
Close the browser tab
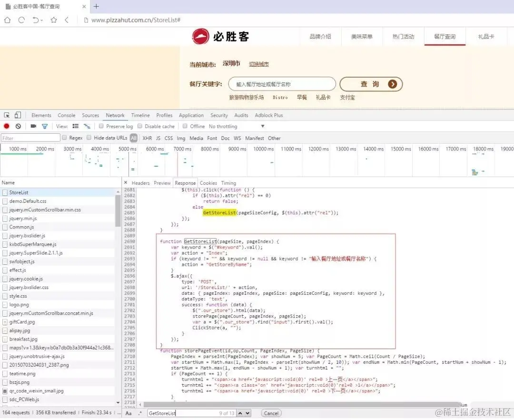pyautogui.click(x=84, y=6)
